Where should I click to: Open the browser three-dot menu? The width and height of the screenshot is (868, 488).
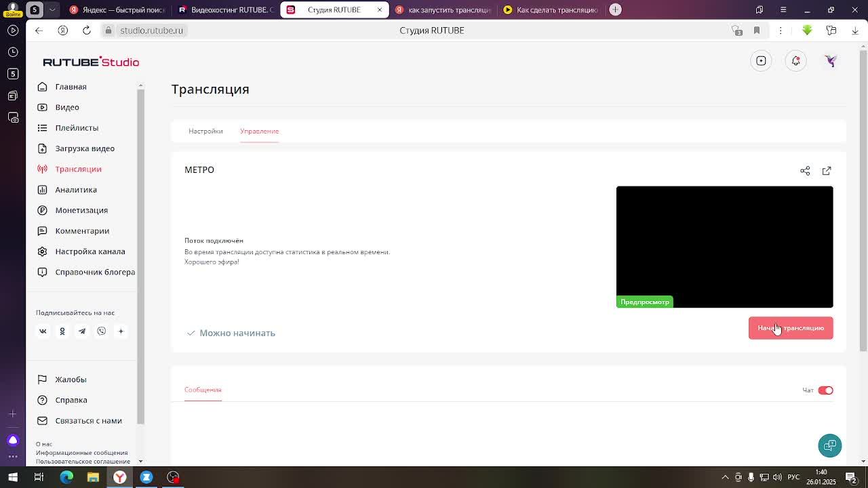pos(781,30)
